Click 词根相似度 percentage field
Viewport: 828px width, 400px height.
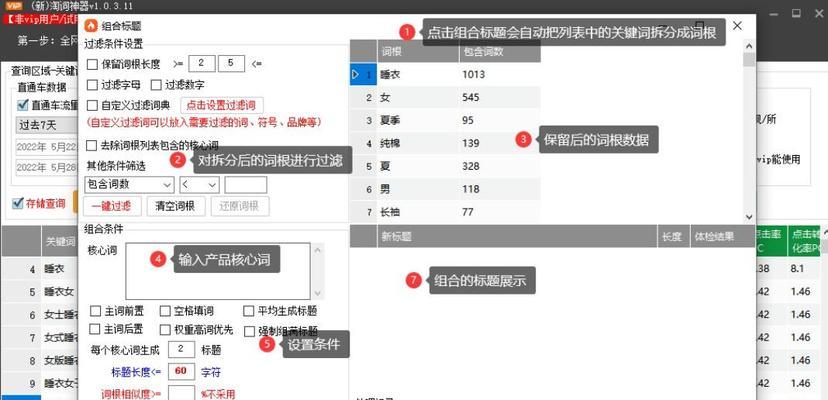tap(182, 393)
